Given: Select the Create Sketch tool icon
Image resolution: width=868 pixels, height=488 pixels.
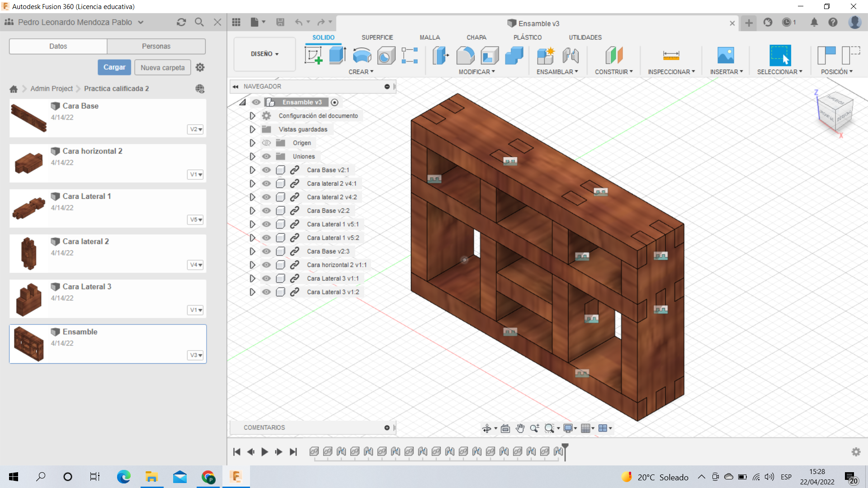Looking at the screenshot, I should click(313, 56).
